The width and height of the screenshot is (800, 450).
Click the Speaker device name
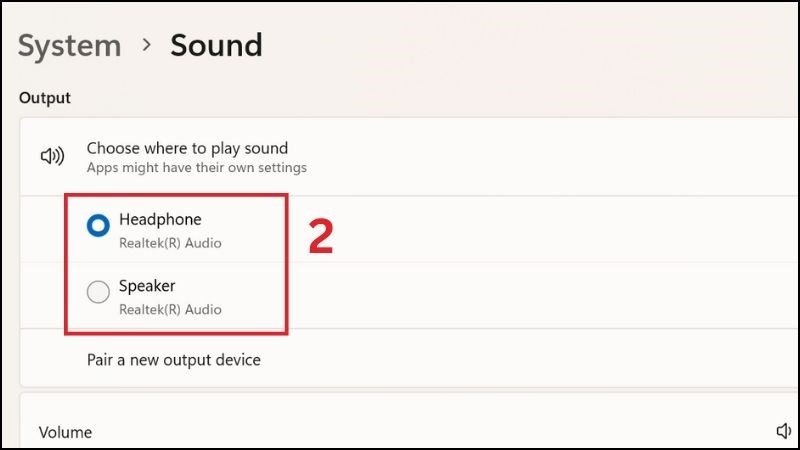tap(147, 285)
